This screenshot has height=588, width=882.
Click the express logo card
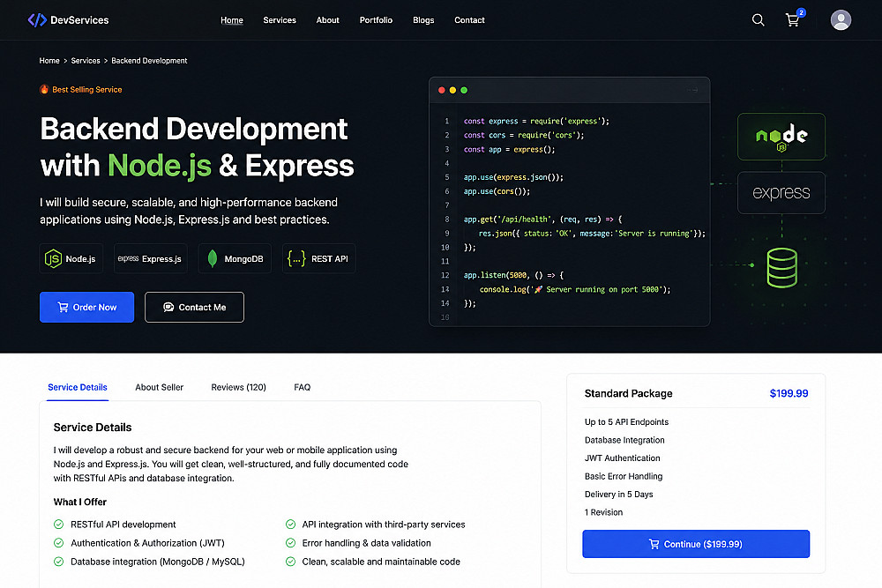pyautogui.click(x=781, y=193)
